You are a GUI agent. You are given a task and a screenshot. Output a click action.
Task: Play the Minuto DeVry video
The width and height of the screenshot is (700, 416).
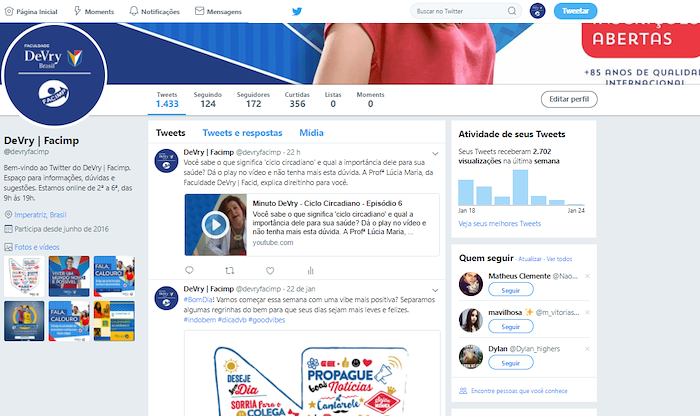coord(216,225)
